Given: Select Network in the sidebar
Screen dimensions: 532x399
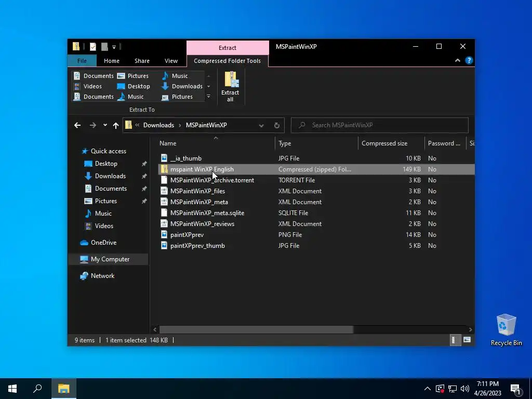Looking at the screenshot, I should click(102, 276).
